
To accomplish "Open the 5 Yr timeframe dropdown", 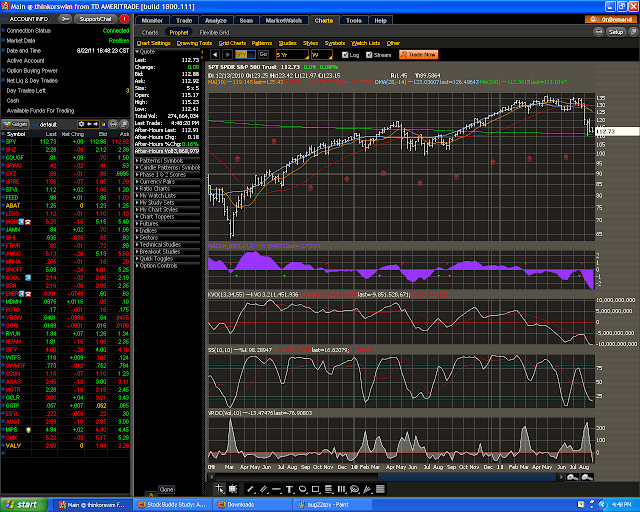I will pos(292,55).
